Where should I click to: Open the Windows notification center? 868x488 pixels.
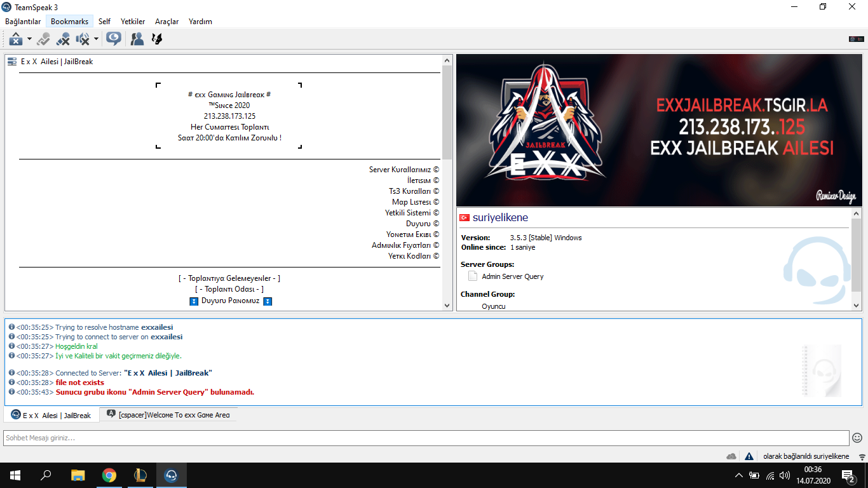point(848,475)
